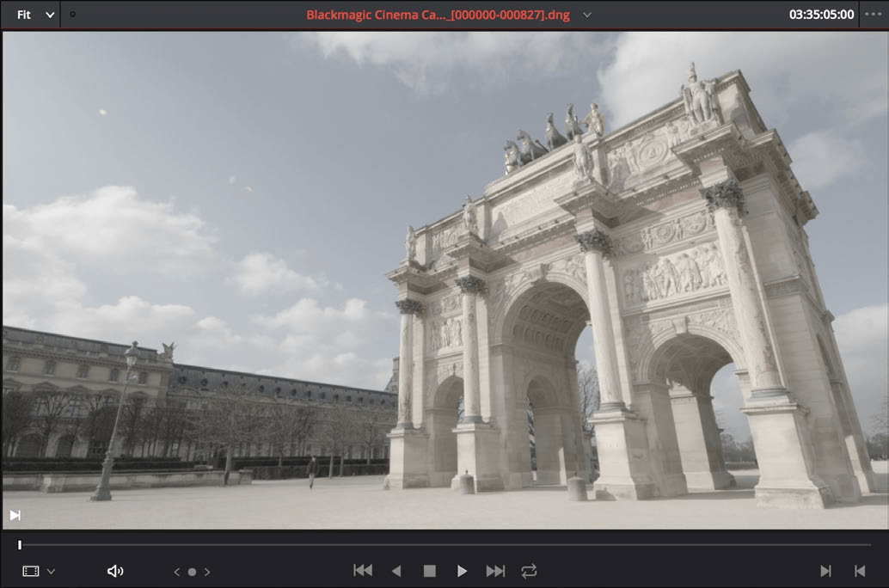Click the source viewer film frame icon
889x588 pixels.
click(31, 572)
